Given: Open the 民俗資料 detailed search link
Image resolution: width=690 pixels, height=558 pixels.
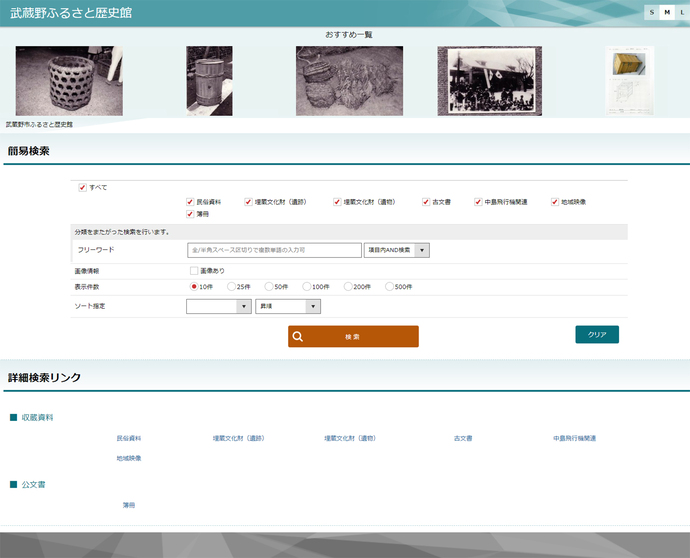Looking at the screenshot, I should click(x=129, y=438).
